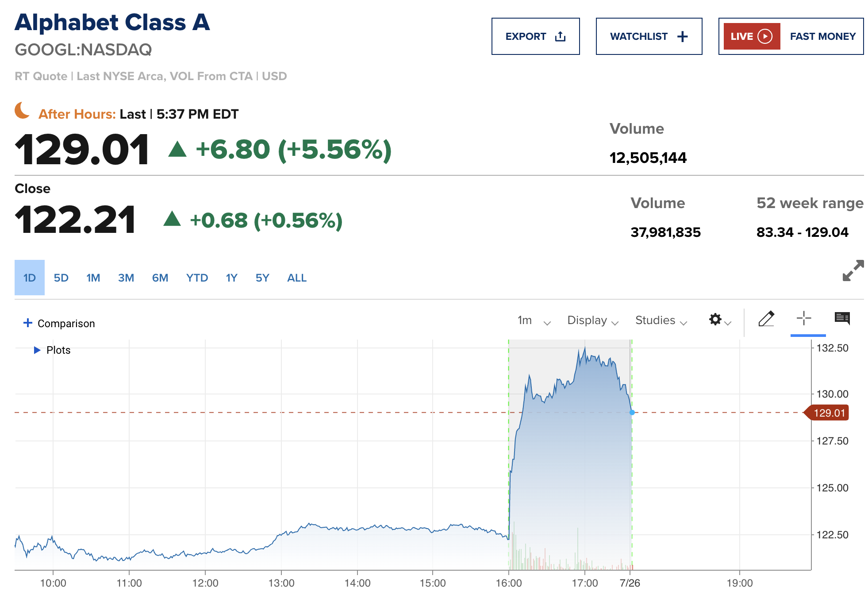Click the live play circle icon
This screenshot has width=868, height=595.
pyautogui.click(x=765, y=36)
